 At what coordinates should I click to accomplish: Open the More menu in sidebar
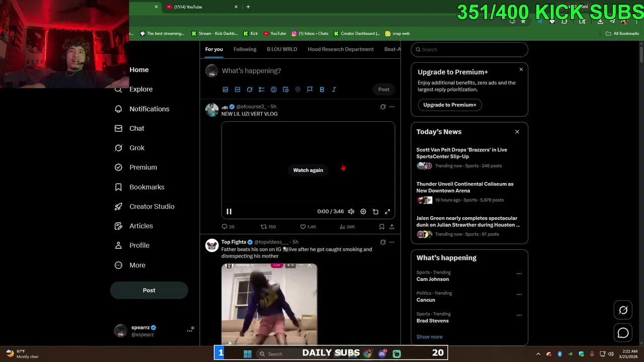(x=130, y=265)
